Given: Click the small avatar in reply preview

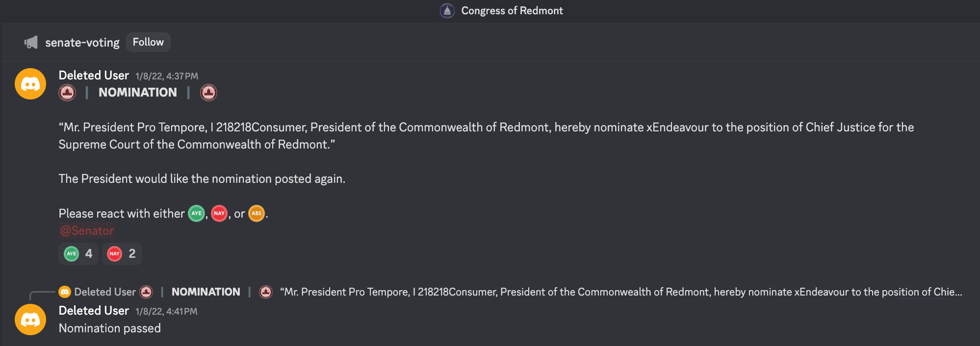Looking at the screenshot, I should point(65,292).
